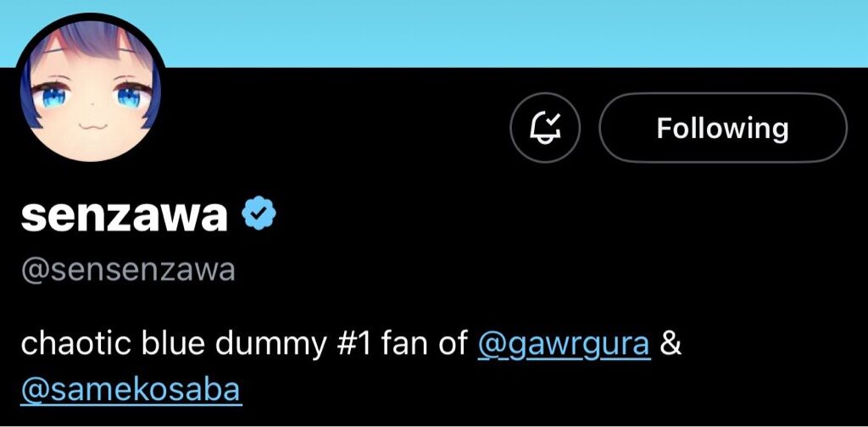868x427 pixels.
Task: Click the light blue header banner
Action: [509, 32]
